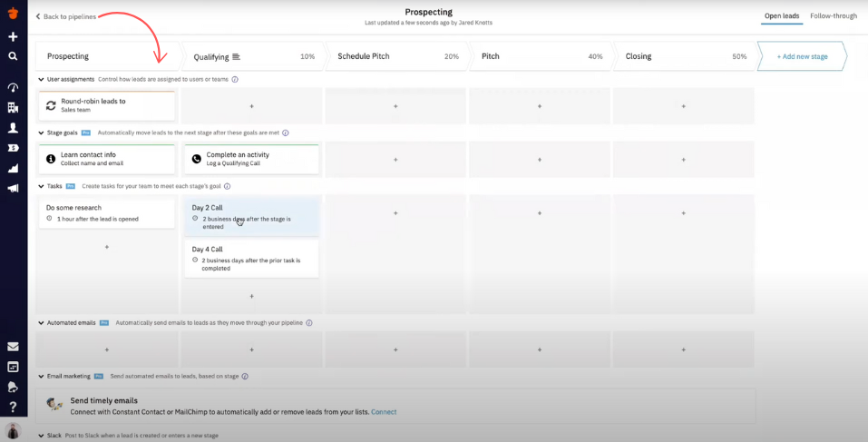Image resolution: width=868 pixels, height=442 pixels.
Task: Select the Schedule Pitch stage header
Action: (x=396, y=56)
